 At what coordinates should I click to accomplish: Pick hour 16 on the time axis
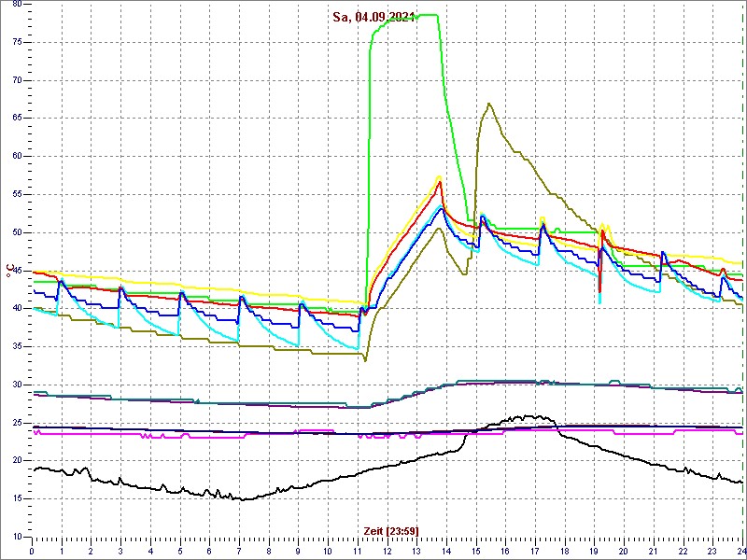click(505, 551)
